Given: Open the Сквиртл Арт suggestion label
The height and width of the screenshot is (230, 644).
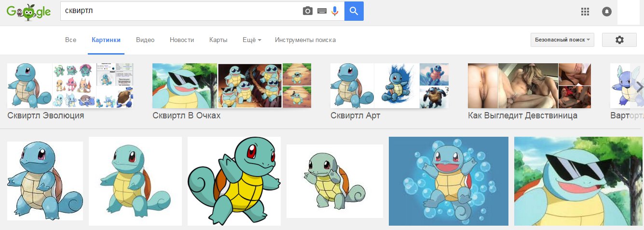Looking at the screenshot, I should point(356,116).
